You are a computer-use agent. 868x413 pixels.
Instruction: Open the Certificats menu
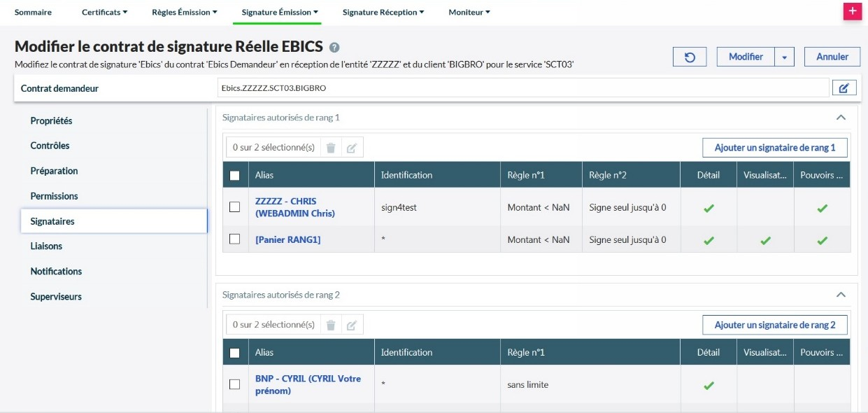coord(104,13)
